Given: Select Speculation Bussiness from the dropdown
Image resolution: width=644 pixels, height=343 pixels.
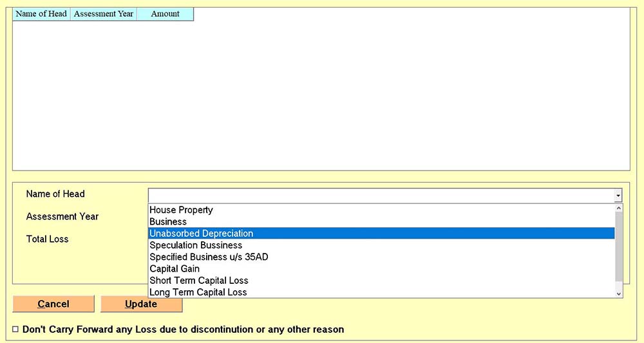Looking at the screenshot, I should point(196,245).
